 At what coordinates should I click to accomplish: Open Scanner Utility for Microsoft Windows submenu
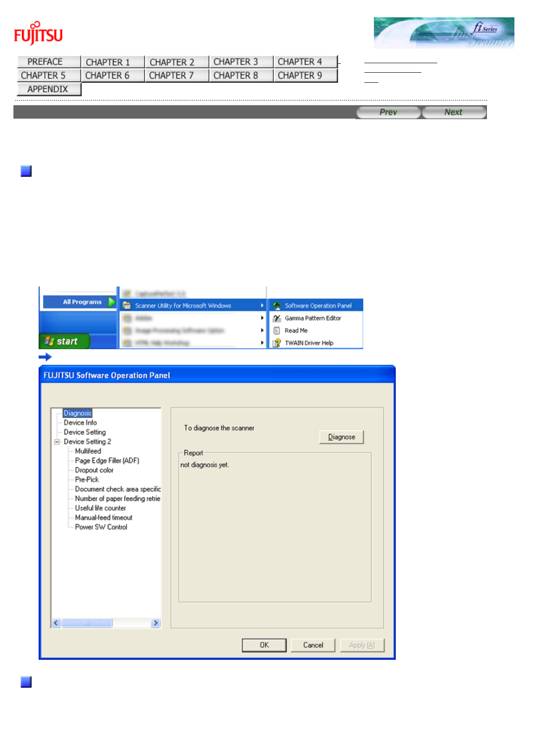pos(193,306)
